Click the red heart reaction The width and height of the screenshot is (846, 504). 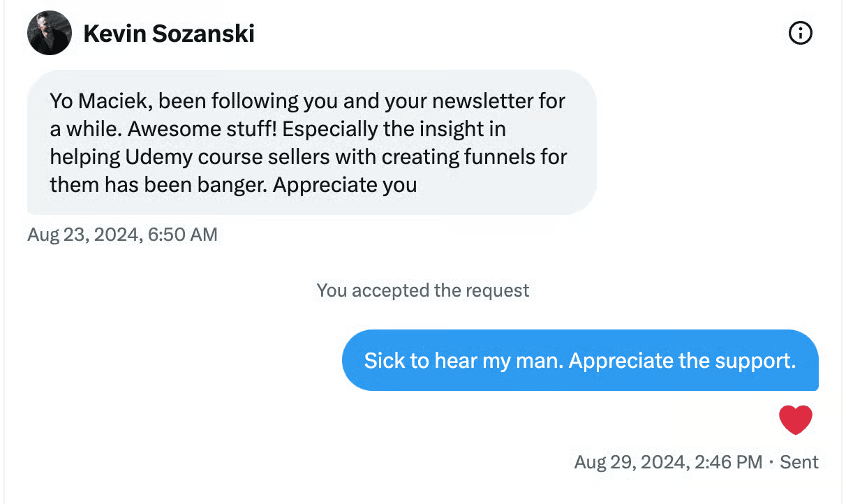coord(796,420)
